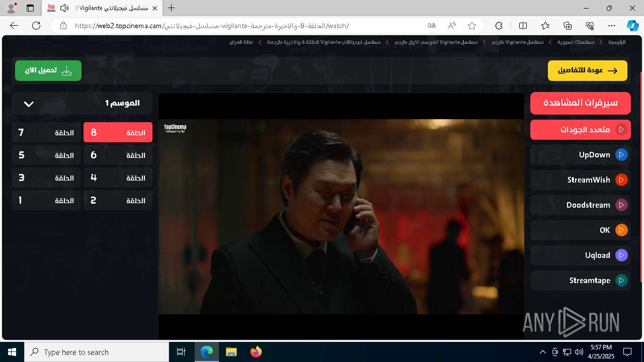
Task: Open the translate page icon
Action: (x=432, y=26)
